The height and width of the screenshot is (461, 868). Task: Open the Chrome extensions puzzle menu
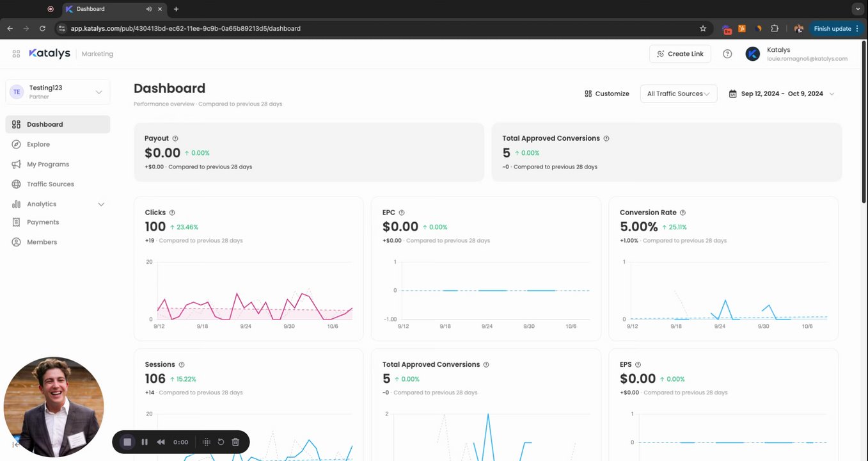coord(775,28)
